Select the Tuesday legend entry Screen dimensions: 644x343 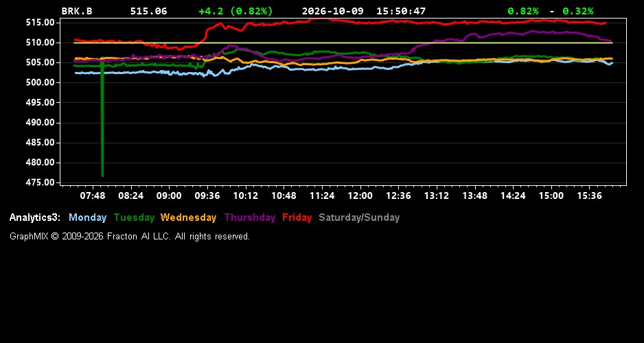point(134,217)
